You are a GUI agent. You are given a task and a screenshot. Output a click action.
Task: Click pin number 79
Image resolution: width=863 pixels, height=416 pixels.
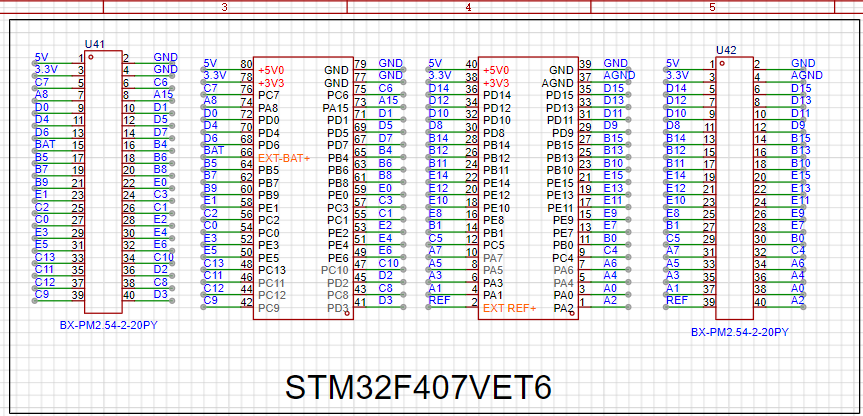pos(361,64)
